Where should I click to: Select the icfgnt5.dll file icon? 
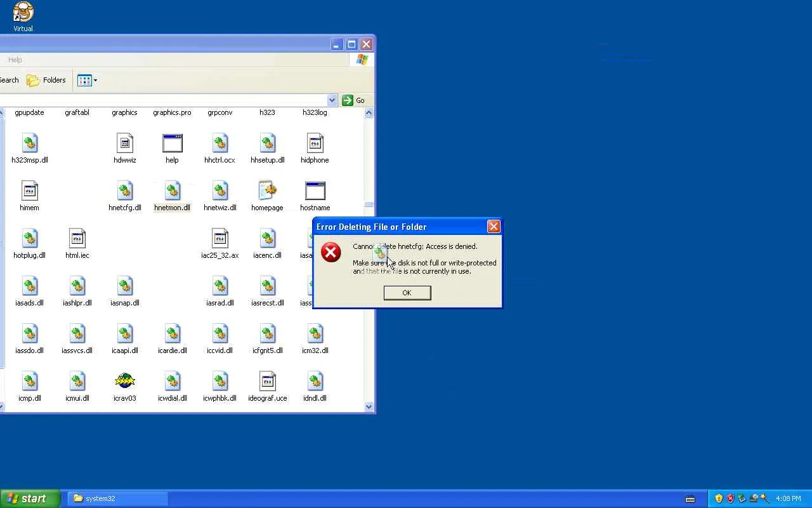(268, 333)
